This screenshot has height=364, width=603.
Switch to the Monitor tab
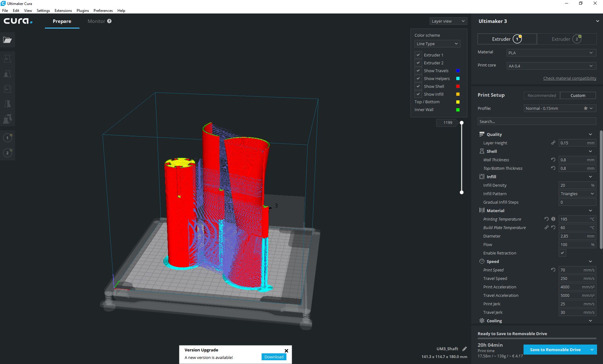(x=96, y=21)
